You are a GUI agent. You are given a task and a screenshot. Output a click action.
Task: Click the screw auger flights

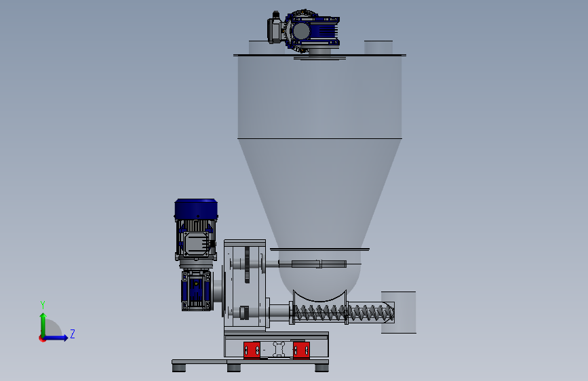[x=343, y=313]
